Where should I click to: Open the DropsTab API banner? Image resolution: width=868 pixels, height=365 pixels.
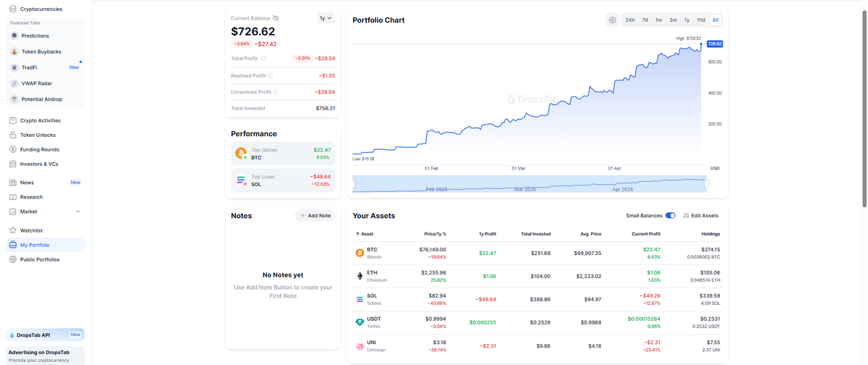point(46,335)
